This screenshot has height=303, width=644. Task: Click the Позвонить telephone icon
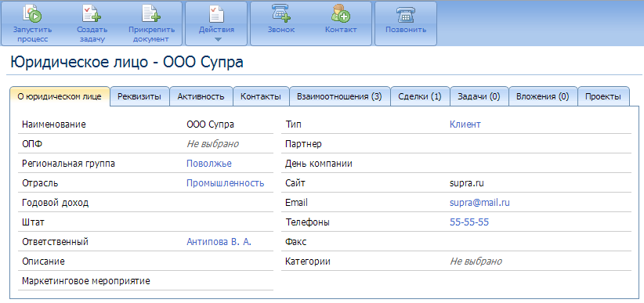click(405, 15)
